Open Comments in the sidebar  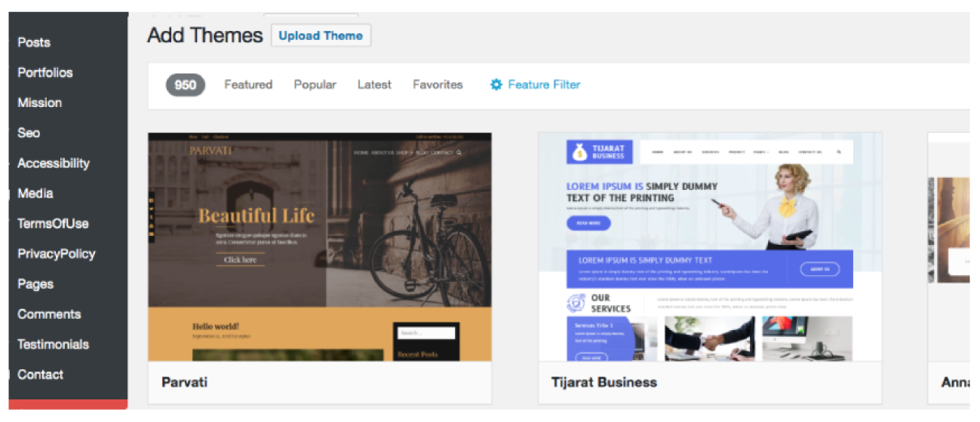[49, 314]
